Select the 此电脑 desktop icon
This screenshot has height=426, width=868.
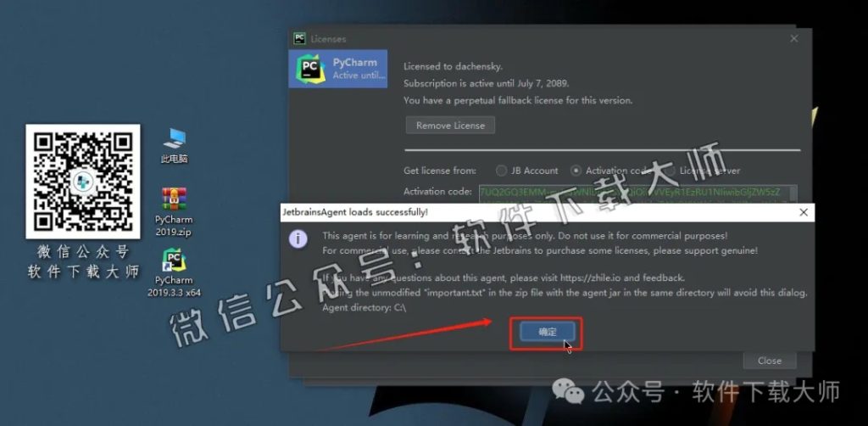coord(175,146)
